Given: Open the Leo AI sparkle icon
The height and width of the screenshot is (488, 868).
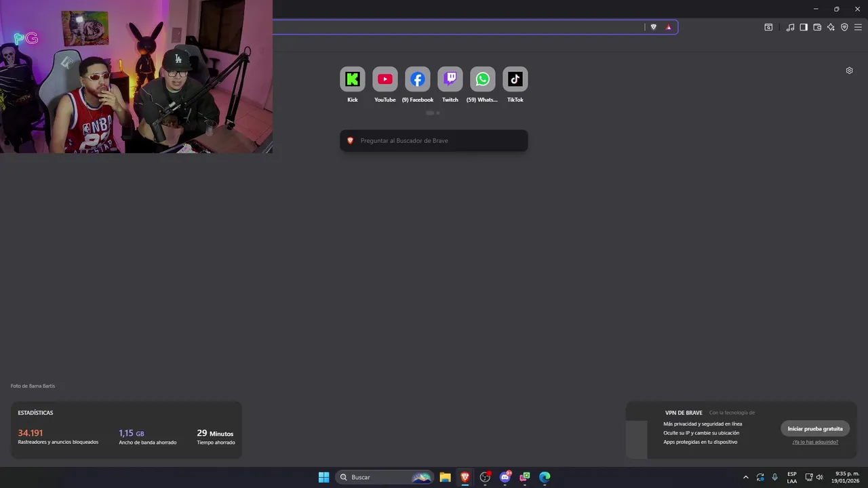Looking at the screenshot, I should point(831,27).
